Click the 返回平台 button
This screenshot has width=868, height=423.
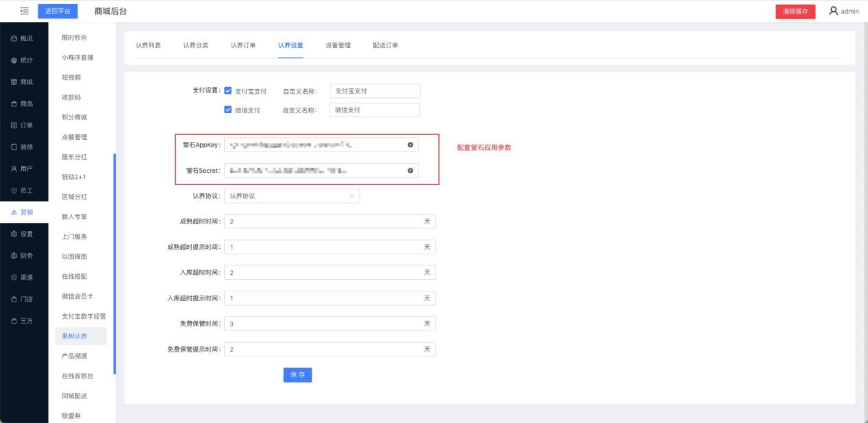pyautogui.click(x=58, y=11)
